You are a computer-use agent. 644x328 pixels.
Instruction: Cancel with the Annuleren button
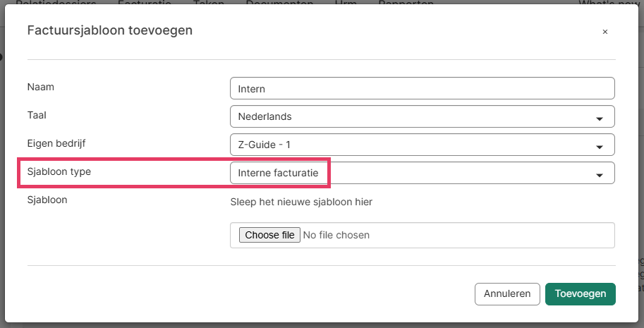(x=507, y=294)
